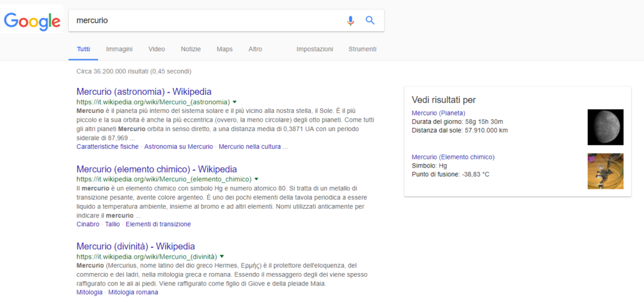Open Caratteristiche fisiche sitelink
644x303 pixels.
tap(108, 147)
